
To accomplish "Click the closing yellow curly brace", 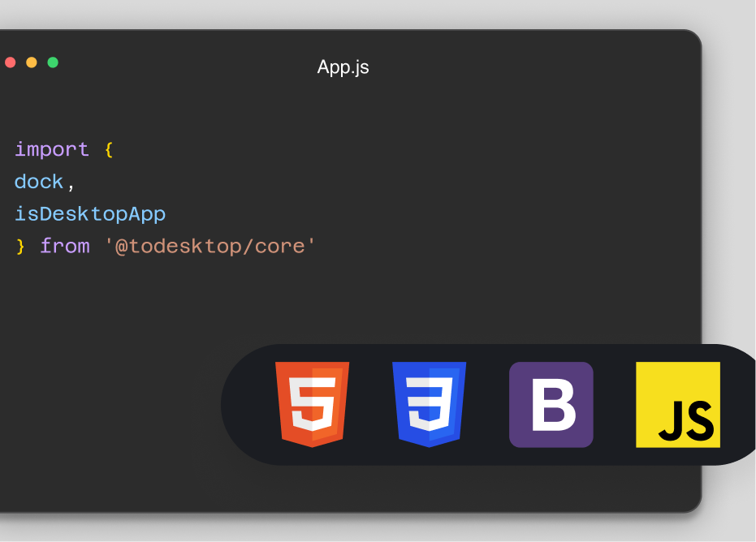I will tap(20, 247).
